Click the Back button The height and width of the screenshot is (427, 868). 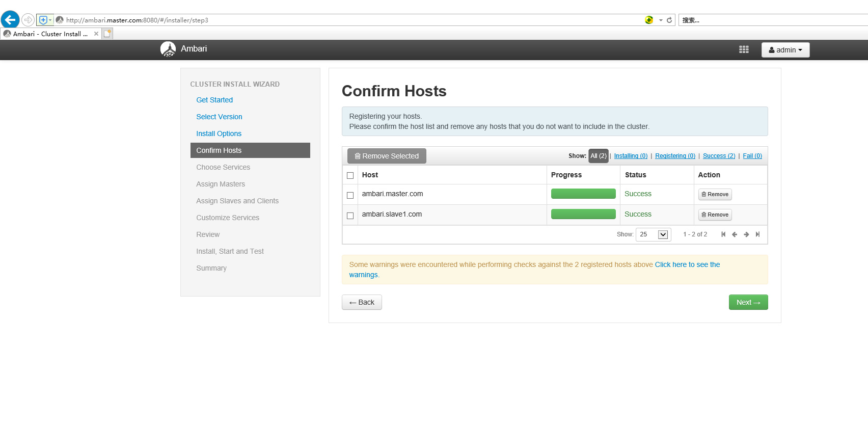point(362,302)
